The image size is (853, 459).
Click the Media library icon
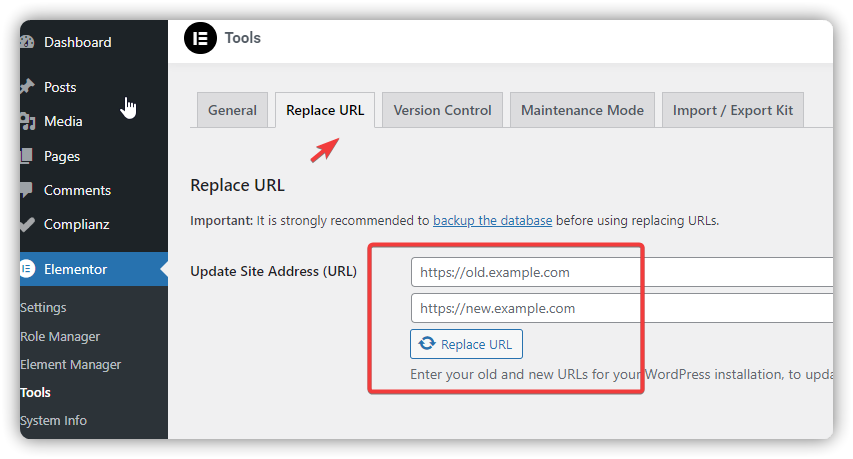[28, 121]
